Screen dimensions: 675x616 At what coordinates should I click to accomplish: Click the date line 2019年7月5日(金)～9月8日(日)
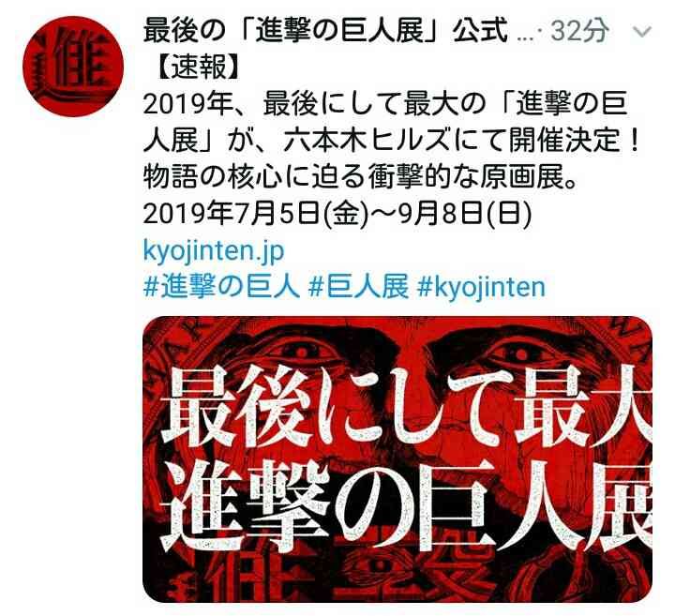tap(337, 214)
